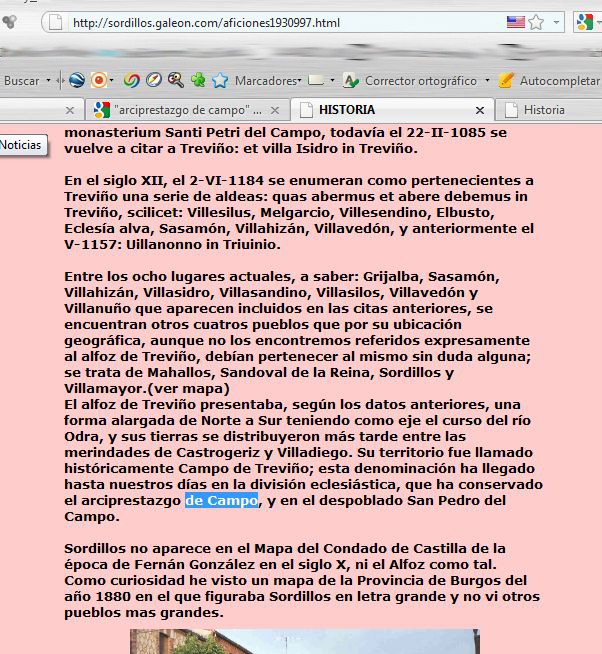
Task: Click the compass toolbar icon
Action: coord(154,80)
